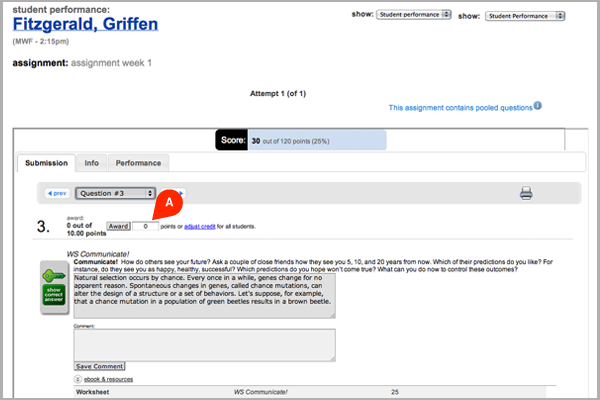Select the Submission tab
Screen dimensions: 600x400
point(46,163)
